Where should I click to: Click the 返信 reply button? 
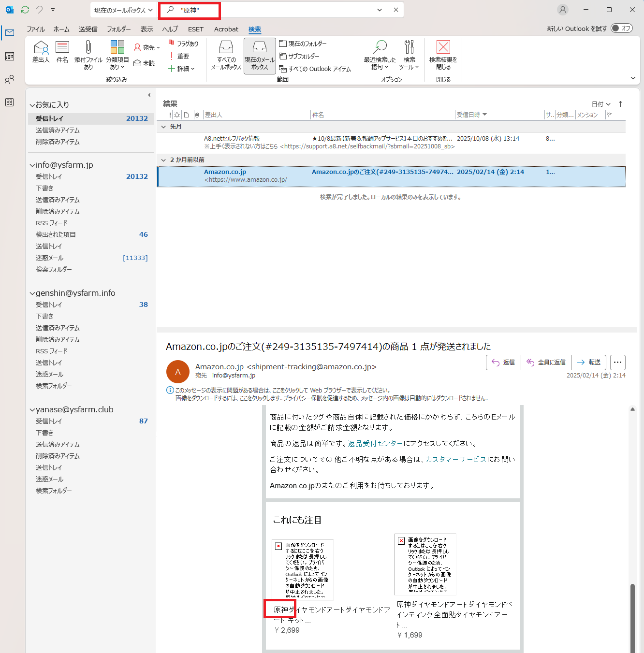click(x=503, y=363)
